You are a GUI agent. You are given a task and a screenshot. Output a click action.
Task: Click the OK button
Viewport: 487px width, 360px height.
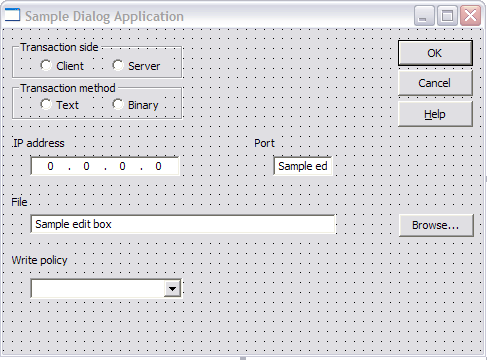tap(435, 53)
